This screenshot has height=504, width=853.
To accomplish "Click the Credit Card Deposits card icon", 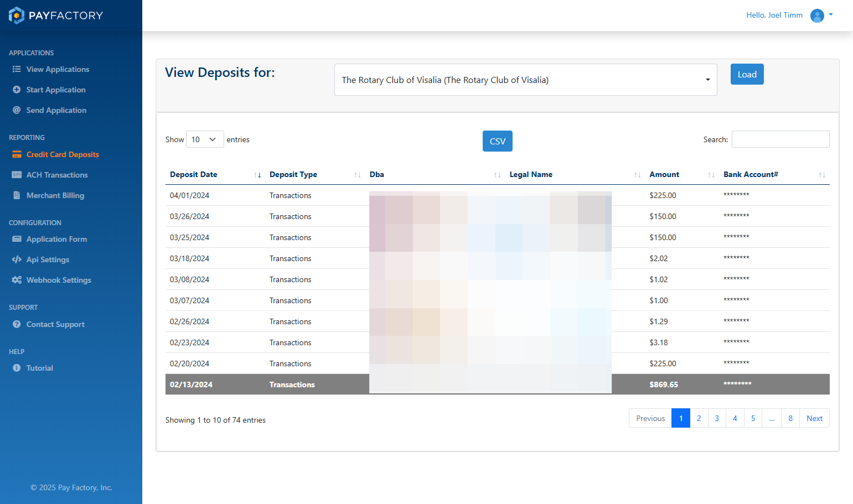I will click(x=17, y=154).
